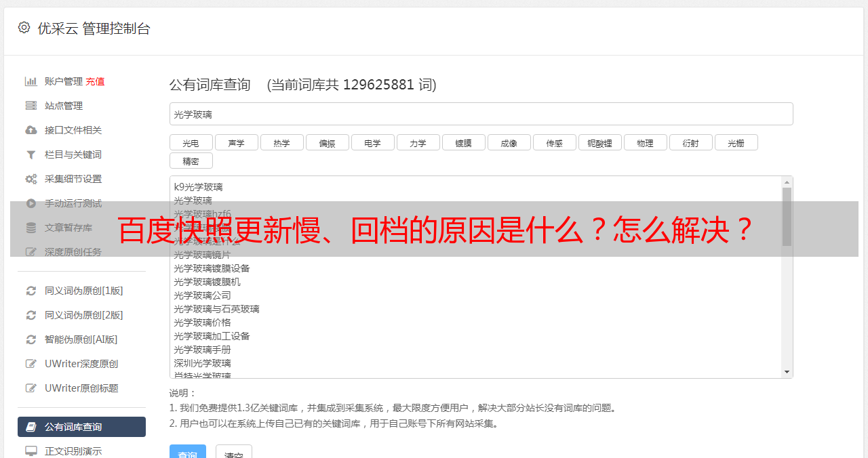Click the cloud upload icon for 接口文件相关

point(31,130)
